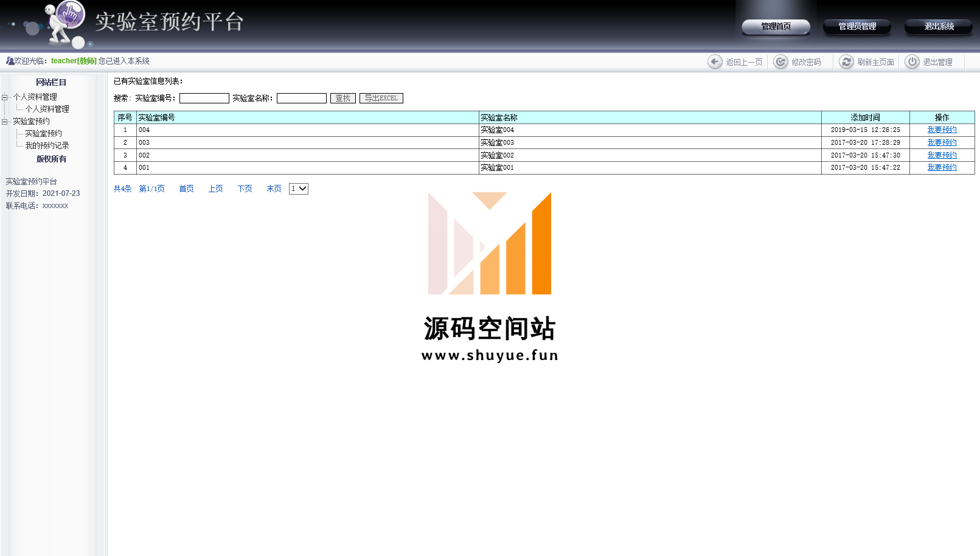Click the 修改密码 text link
Viewport: 980px width, 556px height.
806,62
